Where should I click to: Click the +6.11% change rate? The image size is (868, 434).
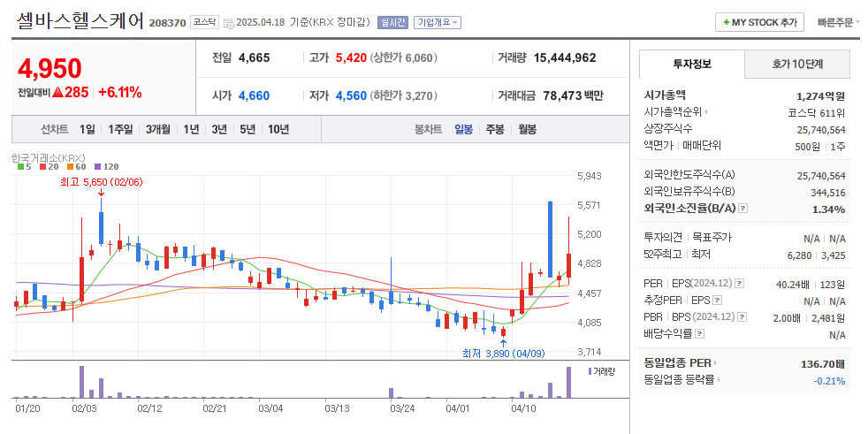[120, 93]
